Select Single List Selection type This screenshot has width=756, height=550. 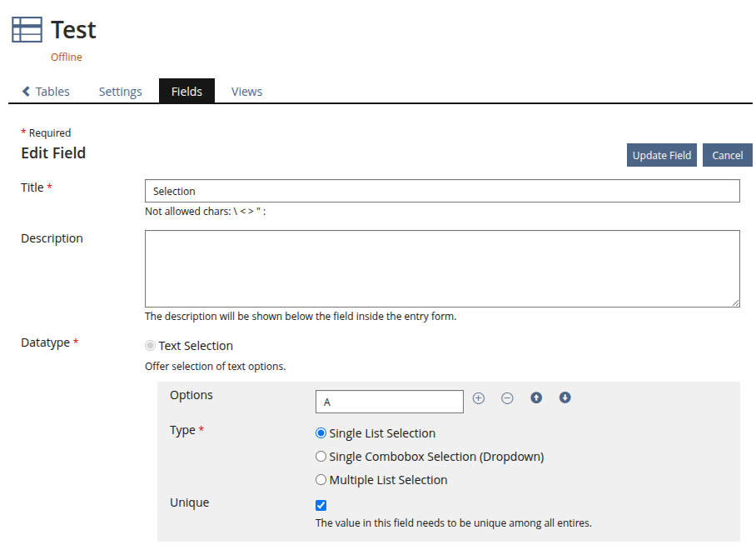[321, 433]
